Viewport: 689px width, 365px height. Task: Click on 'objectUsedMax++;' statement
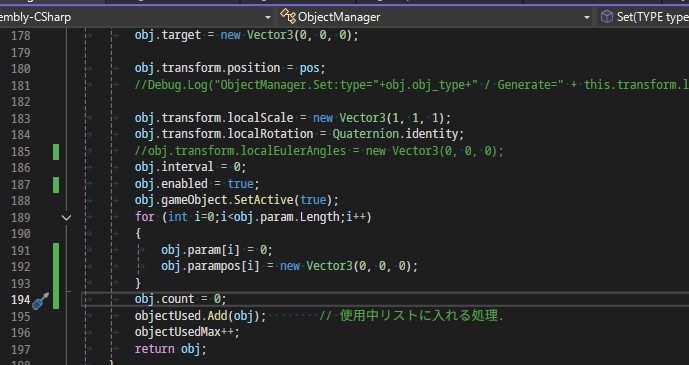tap(187, 332)
